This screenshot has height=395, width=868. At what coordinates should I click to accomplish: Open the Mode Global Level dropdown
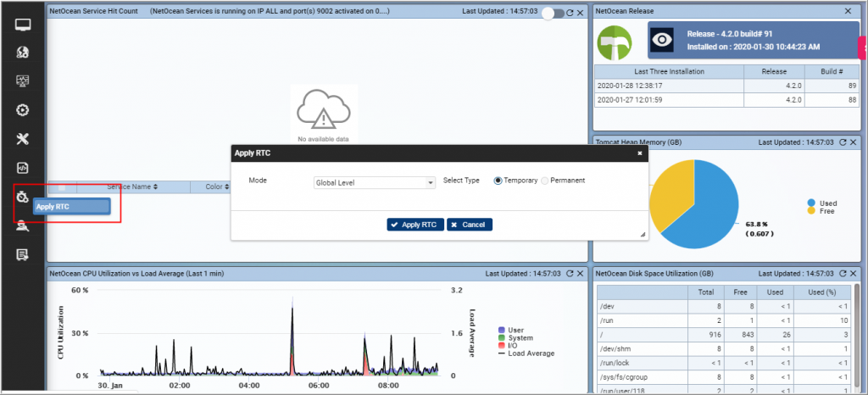[x=375, y=182]
